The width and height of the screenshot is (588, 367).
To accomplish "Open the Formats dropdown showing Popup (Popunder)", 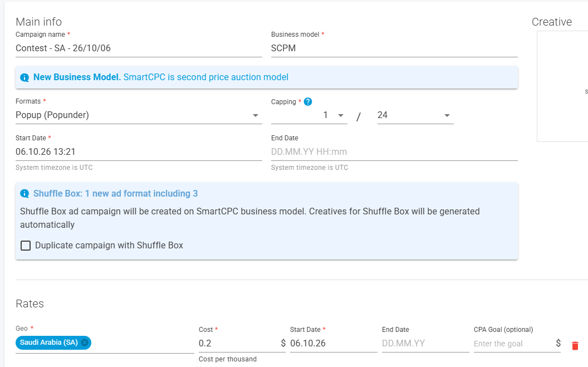I will (x=139, y=115).
